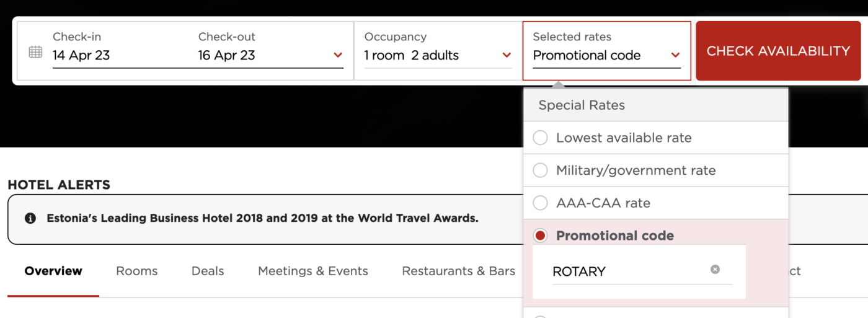Click the Check-out date 16 Apr 23
This screenshot has height=318, width=868.
click(227, 55)
